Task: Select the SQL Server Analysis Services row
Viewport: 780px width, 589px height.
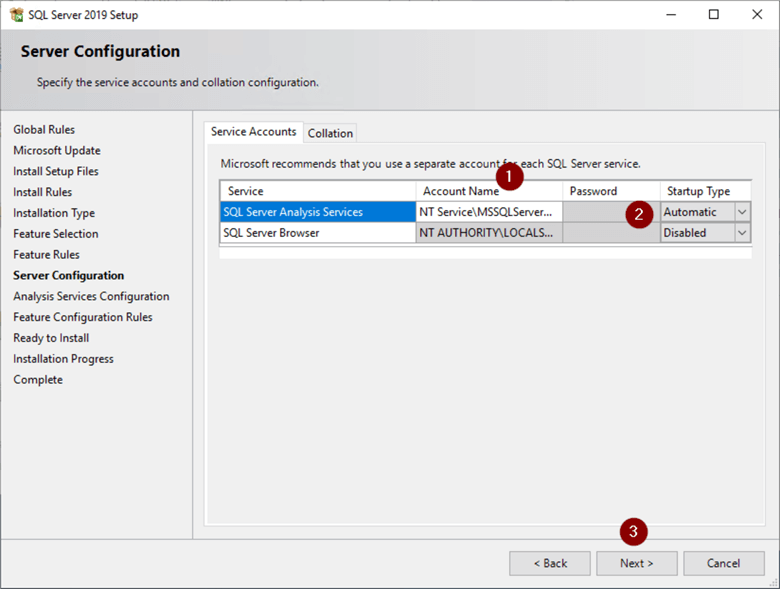Action: (317, 212)
